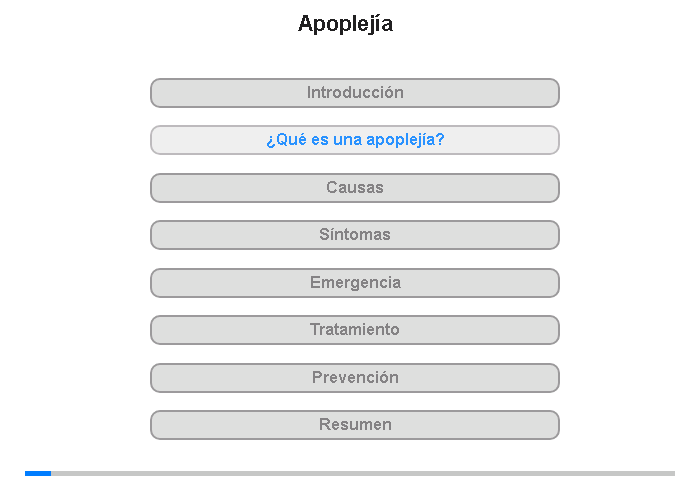Choose the highlighted blue apoplejía question link
700x480 pixels.
(355, 140)
